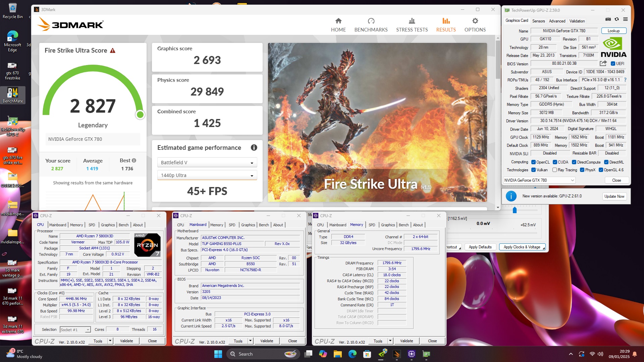
Task: Open TechPowerUp GPU-Z desktop shortcut
Action: point(13,126)
